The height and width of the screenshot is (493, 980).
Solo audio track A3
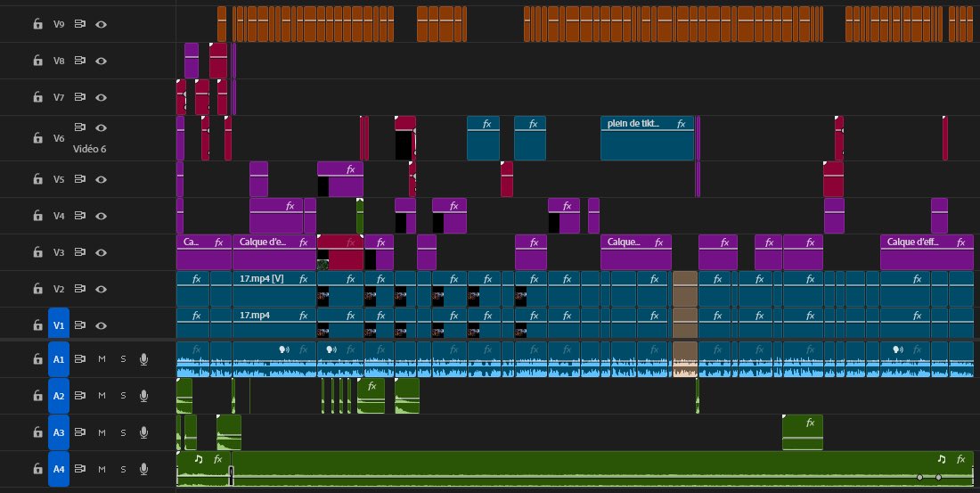tap(123, 432)
